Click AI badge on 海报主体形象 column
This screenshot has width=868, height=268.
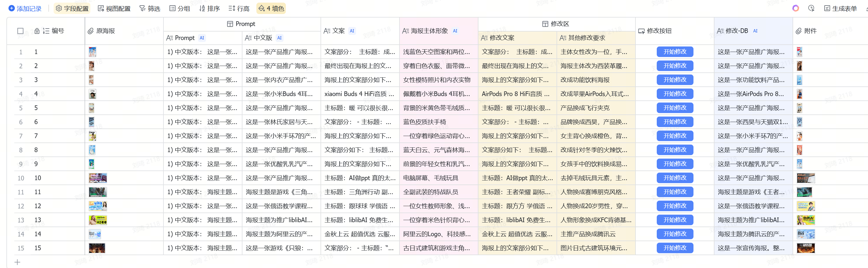click(x=455, y=31)
